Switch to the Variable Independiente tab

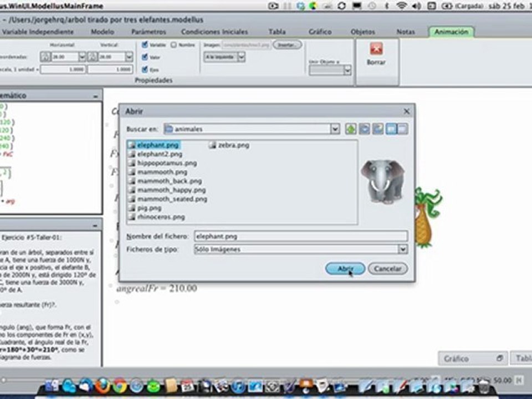point(38,32)
